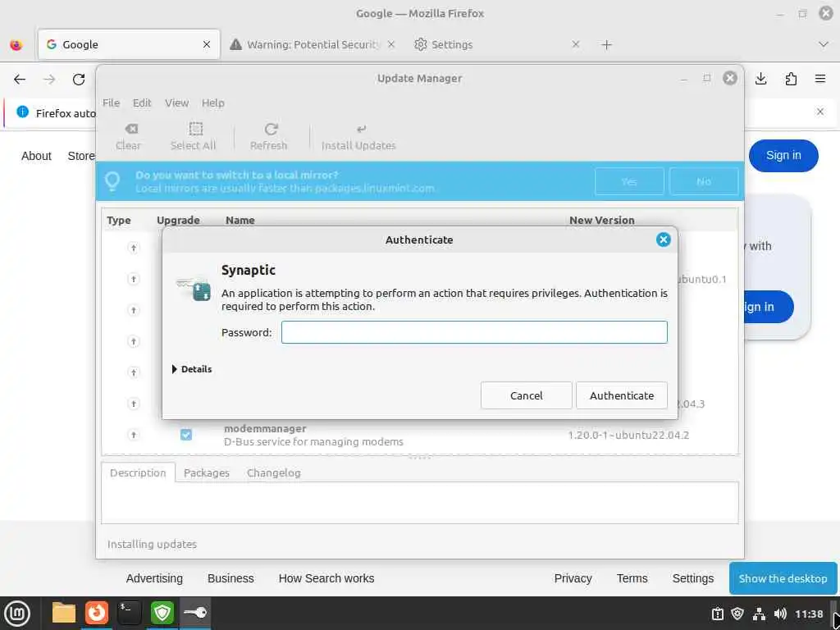Image resolution: width=840 pixels, height=630 pixels.
Task: Click Firefox icon in taskbar
Action: 97,614
